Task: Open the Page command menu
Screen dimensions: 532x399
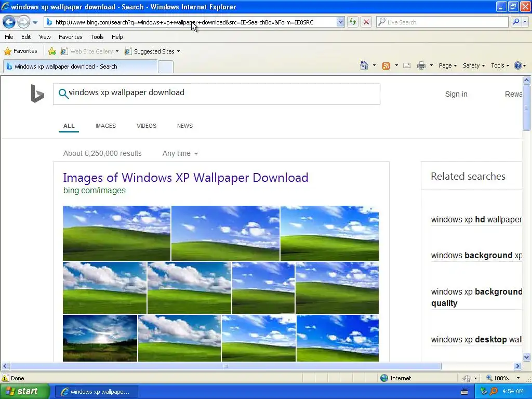Action: tap(447, 66)
